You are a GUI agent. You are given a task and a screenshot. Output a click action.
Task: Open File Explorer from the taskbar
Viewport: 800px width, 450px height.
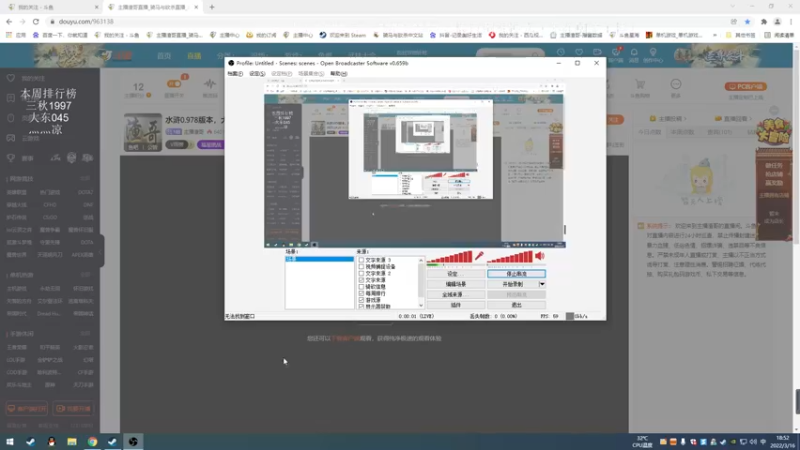[x=71, y=441]
